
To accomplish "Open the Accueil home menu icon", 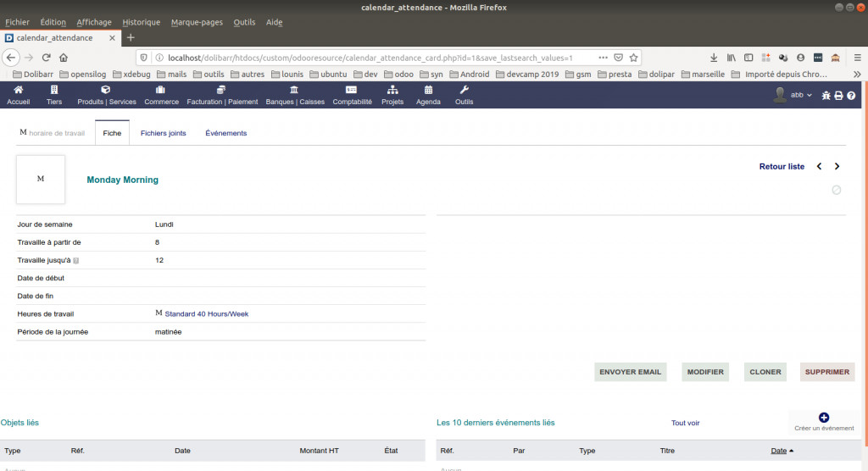I will pyautogui.click(x=18, y=90).
